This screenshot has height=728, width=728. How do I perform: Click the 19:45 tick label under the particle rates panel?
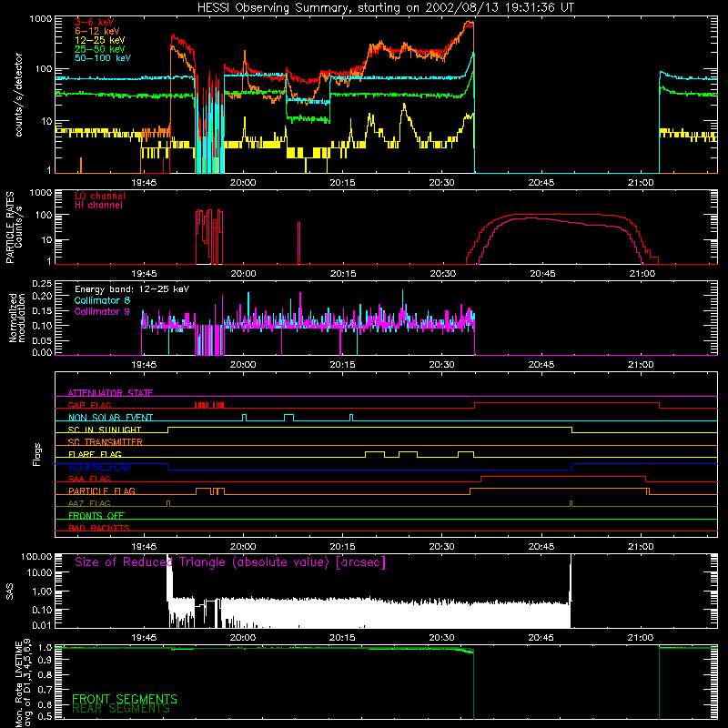[144, 274]
